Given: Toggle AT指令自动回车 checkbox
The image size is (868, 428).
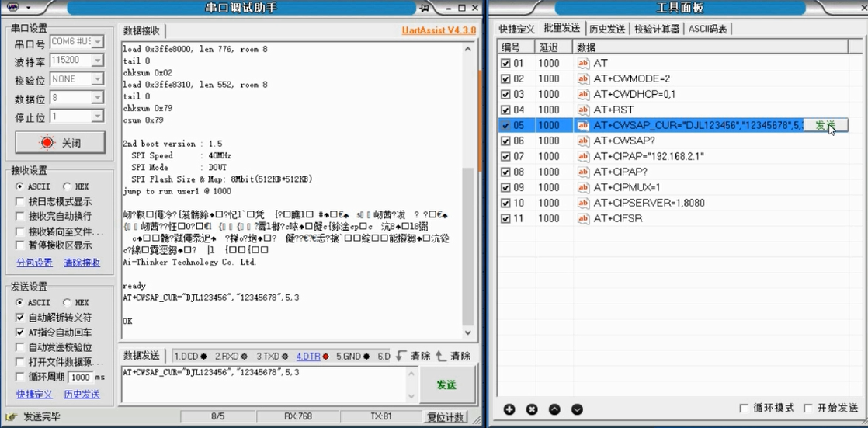Looking at the screenshot, I should coord(20,332).
